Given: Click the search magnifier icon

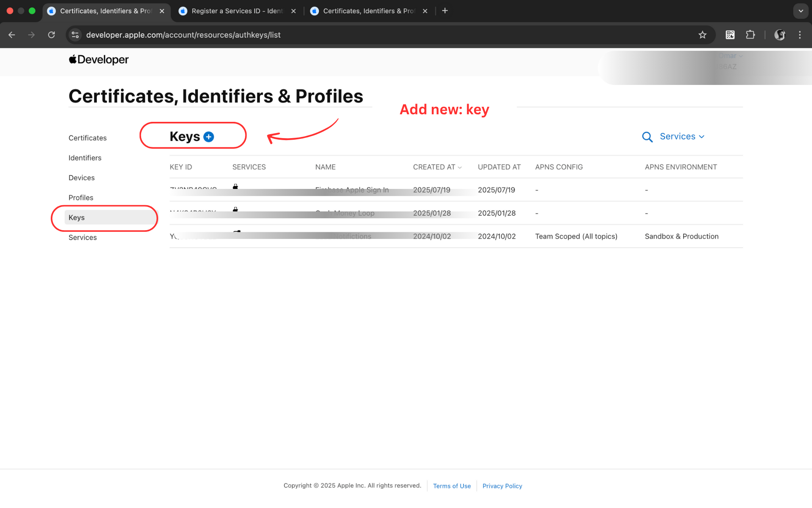Looking at the screenshot, I should tap(647, 137).
